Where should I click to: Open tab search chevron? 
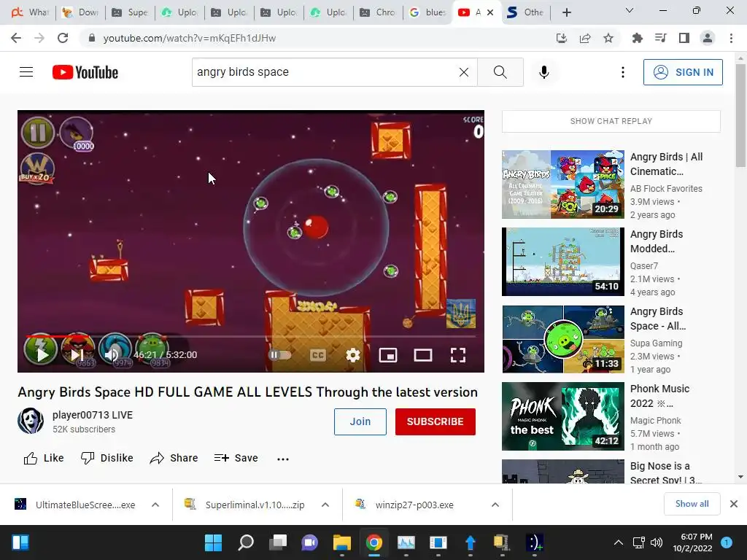(630, 10)
